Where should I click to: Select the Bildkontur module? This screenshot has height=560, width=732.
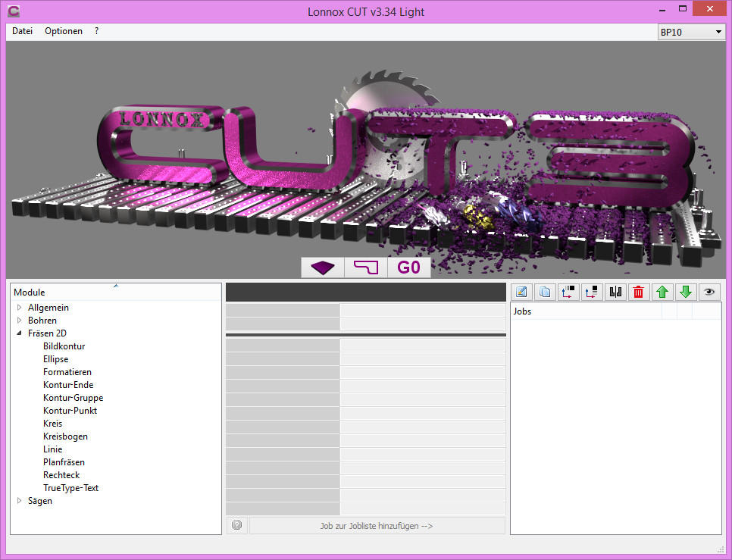pos(64,346)
